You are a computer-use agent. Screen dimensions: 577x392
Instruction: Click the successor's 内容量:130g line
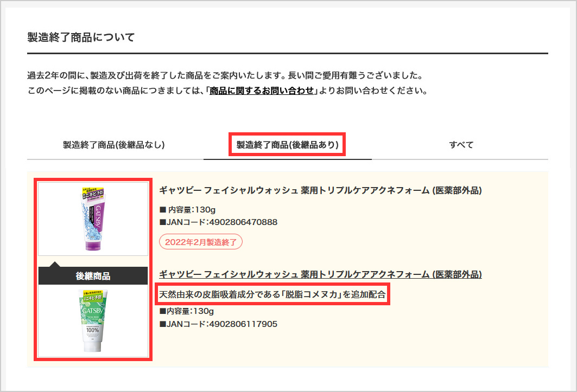coord(187,311)
